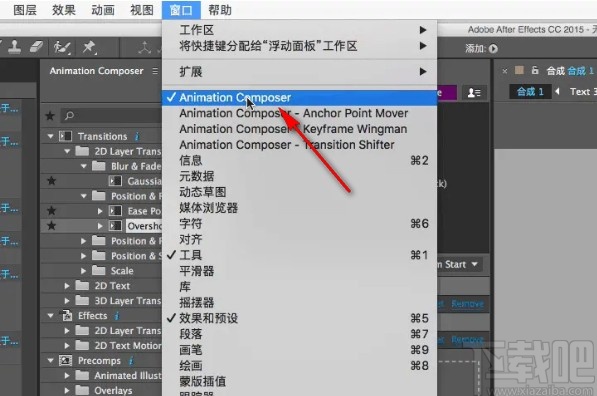Open the 动画 menu
The width and height of the screenshot is (597, 396).
103,10
